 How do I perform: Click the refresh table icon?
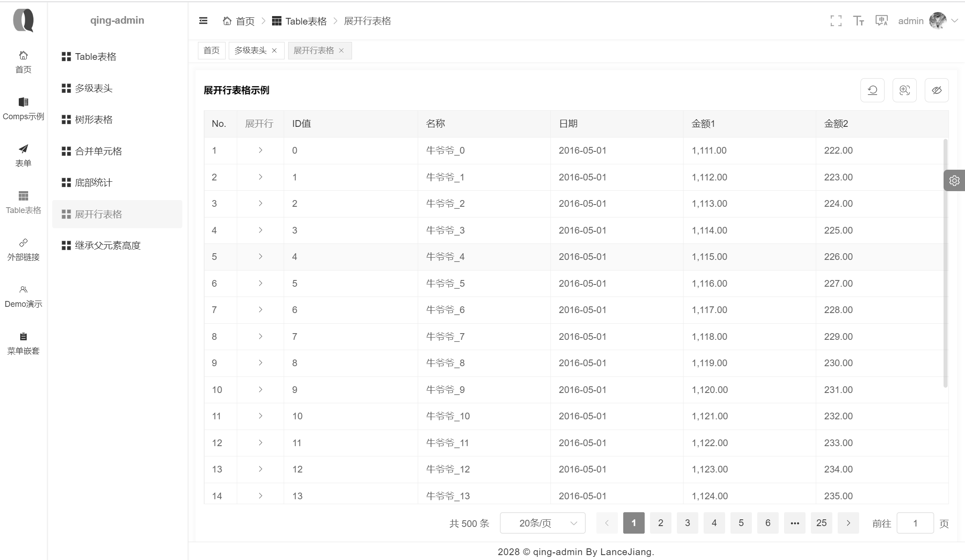pos(872,90)
